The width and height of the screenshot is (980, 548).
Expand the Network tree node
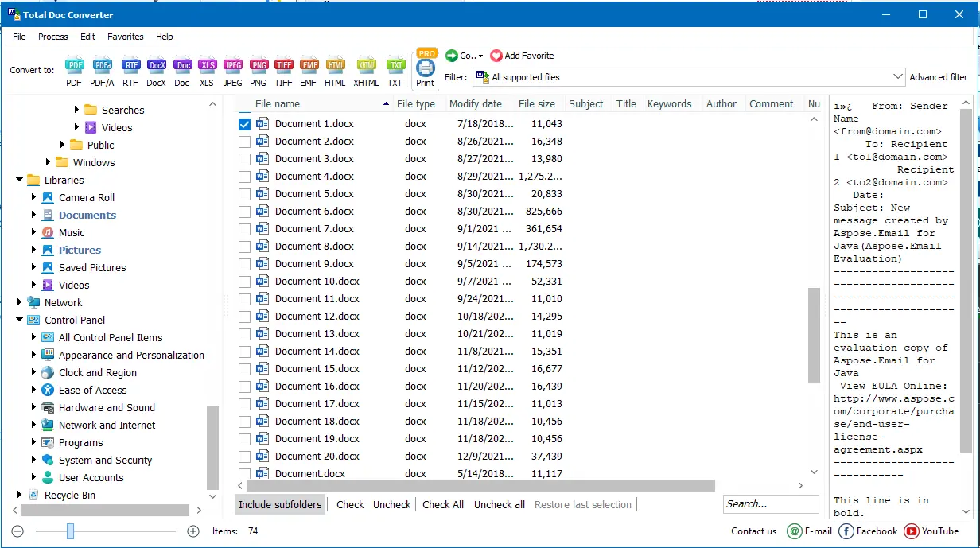[x=20, y=302]
